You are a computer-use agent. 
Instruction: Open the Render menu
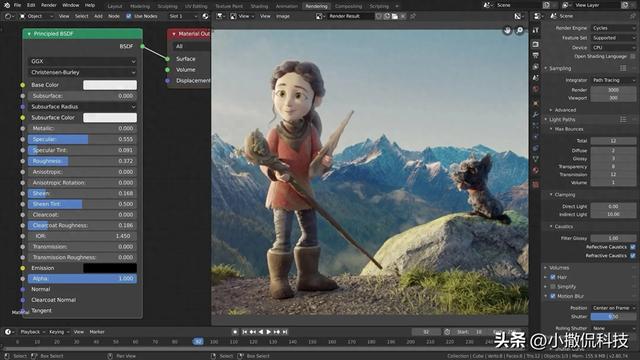[49, 5]
